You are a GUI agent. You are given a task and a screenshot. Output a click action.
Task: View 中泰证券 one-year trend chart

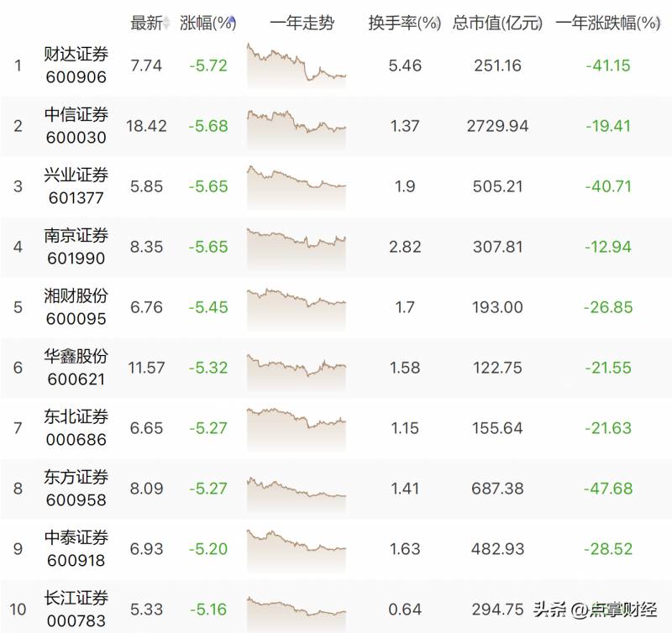click(297, 552)
